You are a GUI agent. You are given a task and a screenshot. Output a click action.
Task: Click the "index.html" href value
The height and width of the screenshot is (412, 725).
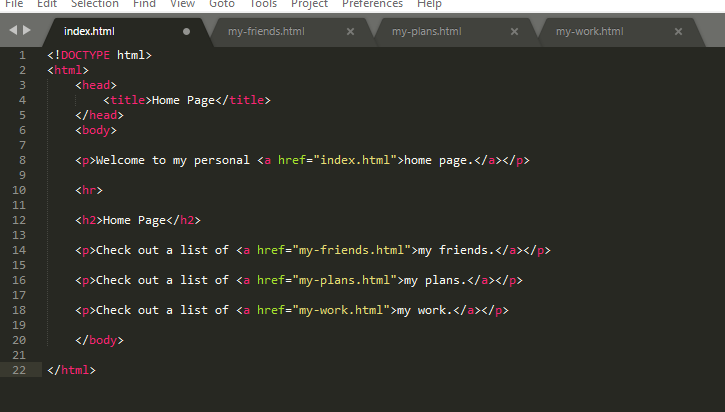click(x=355, y=160)
